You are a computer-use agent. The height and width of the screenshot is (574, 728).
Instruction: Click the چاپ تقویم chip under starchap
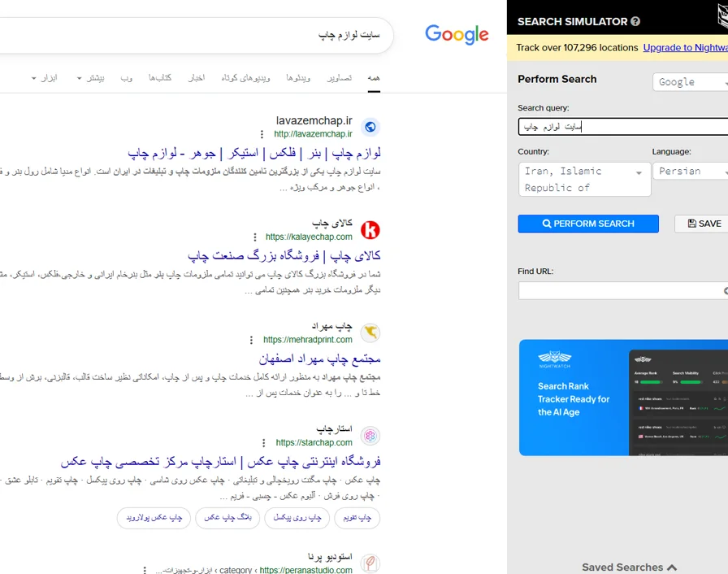(x=357, y=518)
